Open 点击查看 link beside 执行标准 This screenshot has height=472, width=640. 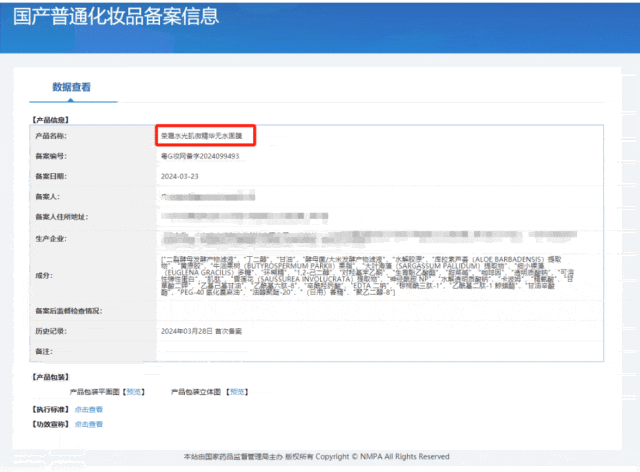[89, 410]
